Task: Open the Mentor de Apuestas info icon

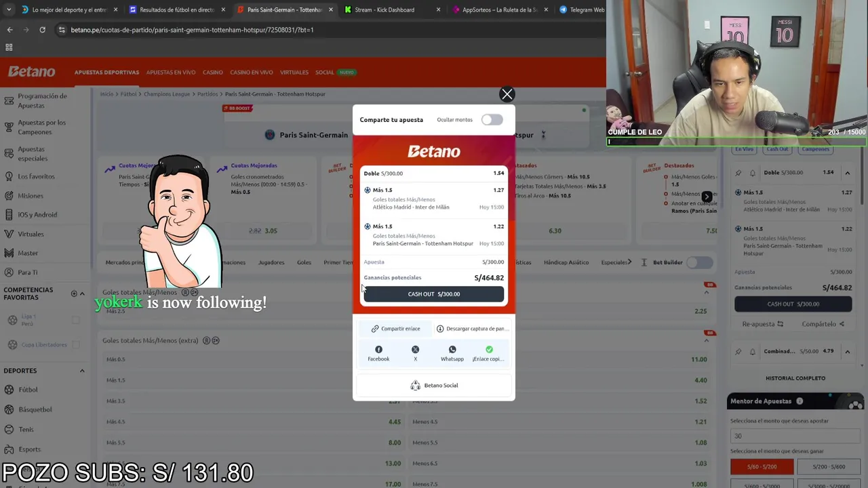Action: click(x=800, y=401)
